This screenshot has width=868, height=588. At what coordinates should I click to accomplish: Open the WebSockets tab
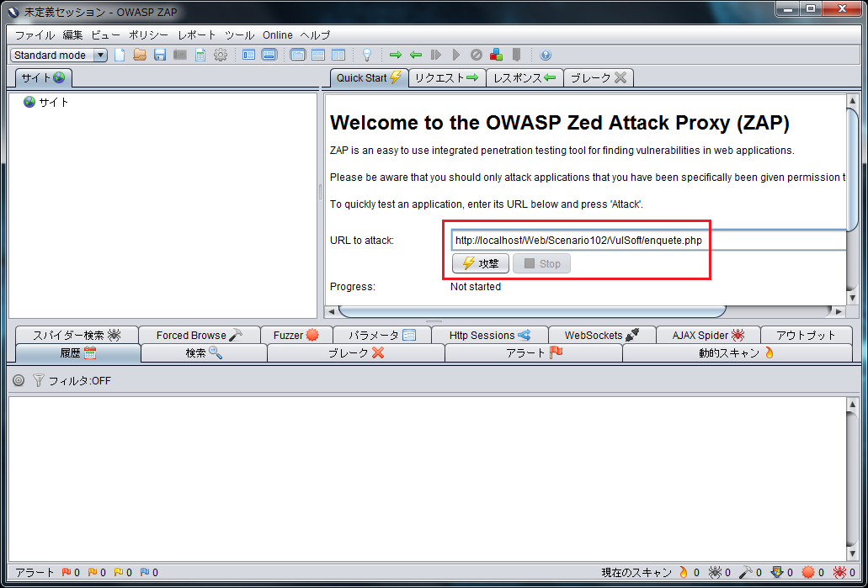coord(602,335)
